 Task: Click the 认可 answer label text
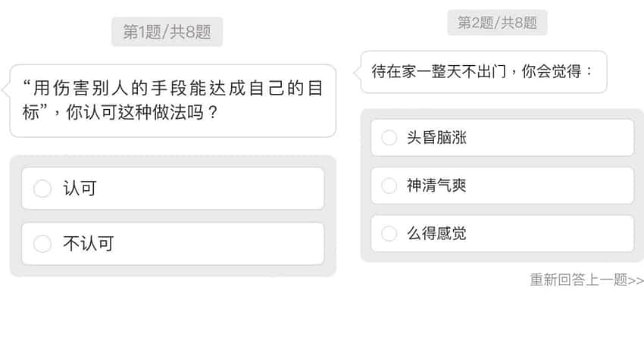click(80, 189)
